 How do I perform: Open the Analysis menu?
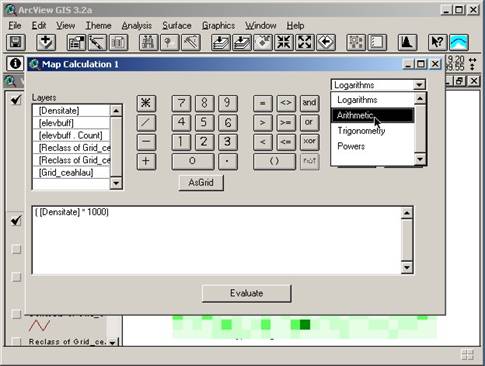pyautogui.click(x=136, y=26)
